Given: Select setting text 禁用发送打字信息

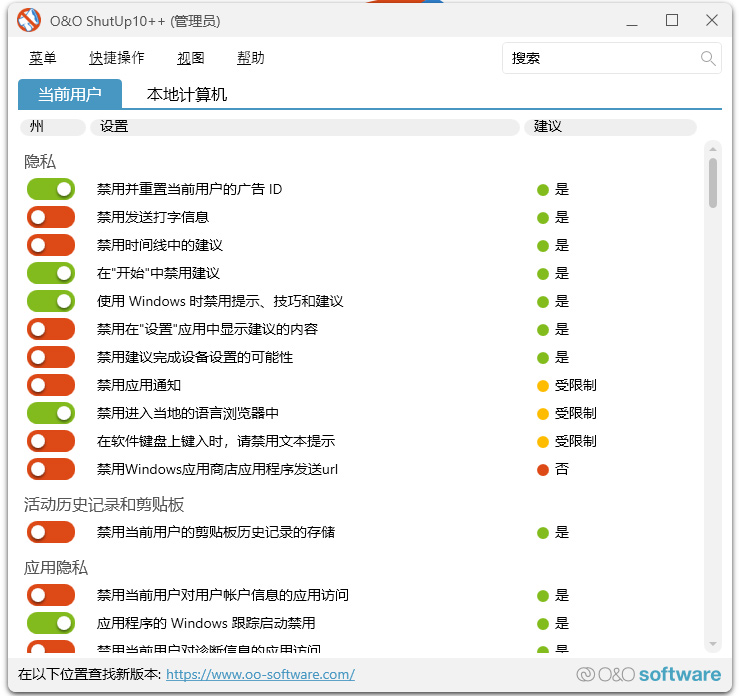Looking at the screenshot, I should tap(153, 217).
